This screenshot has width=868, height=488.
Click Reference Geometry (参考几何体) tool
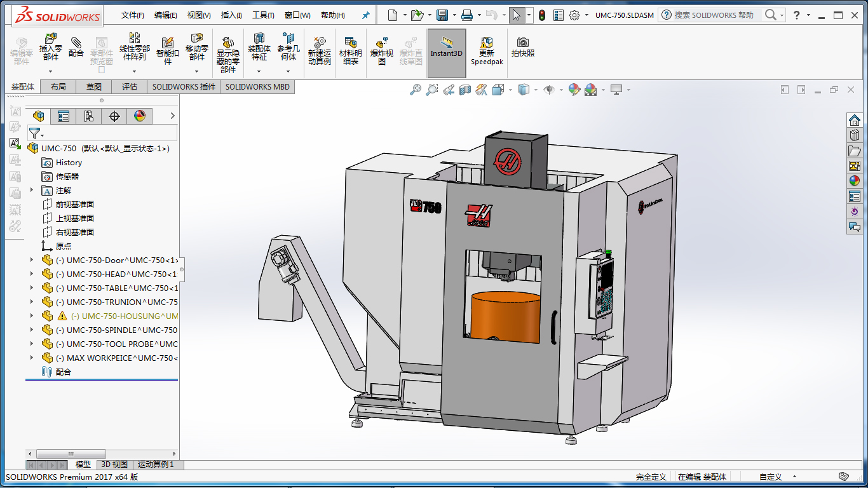coord(288,47)
